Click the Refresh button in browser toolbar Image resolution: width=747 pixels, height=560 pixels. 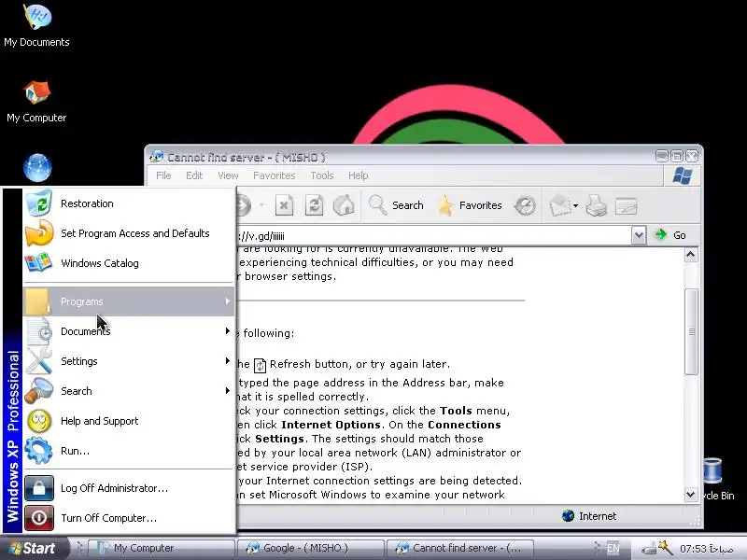[314, 205]
